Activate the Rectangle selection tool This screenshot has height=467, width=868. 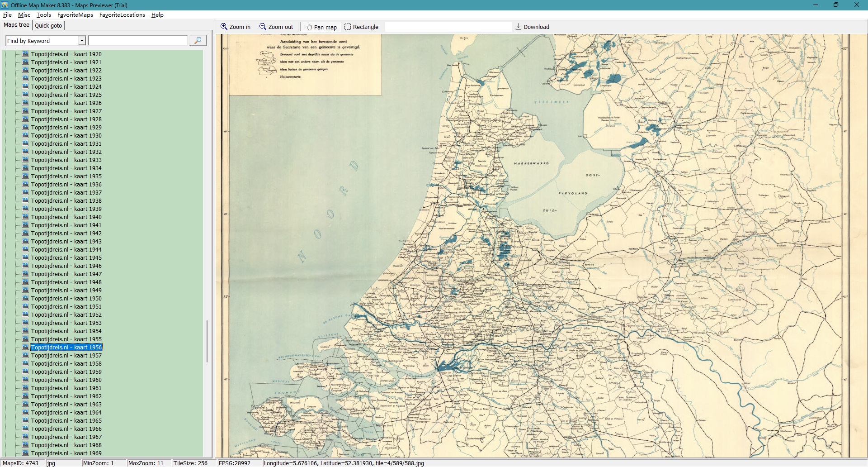pos(348,27)
